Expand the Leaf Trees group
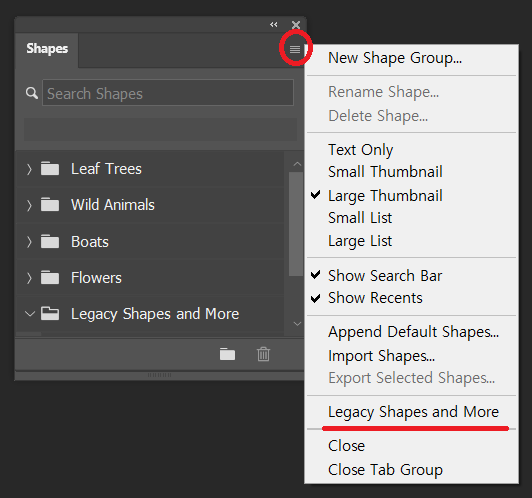The height and width of the screenshot is (498, 532). [29, 169]
